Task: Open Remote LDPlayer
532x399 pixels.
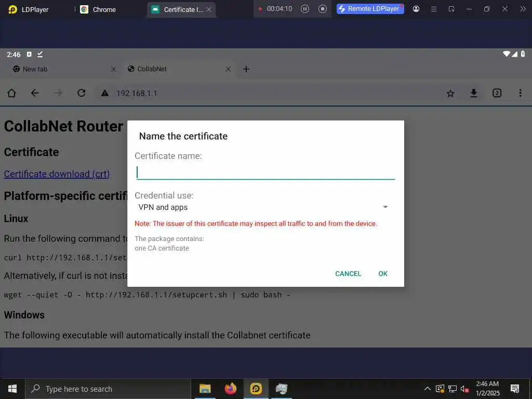Action: [x=370, y=9]
